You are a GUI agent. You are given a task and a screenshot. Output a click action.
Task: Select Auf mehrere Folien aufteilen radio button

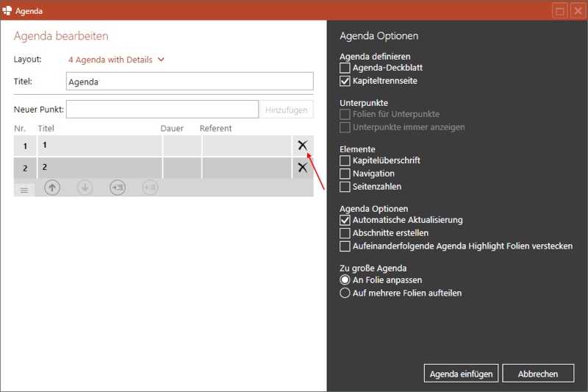pos(345,293)
